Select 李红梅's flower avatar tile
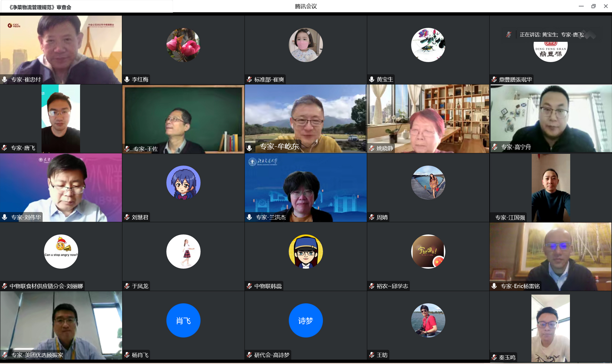612x364 pixels. click(x=183, y=45)
